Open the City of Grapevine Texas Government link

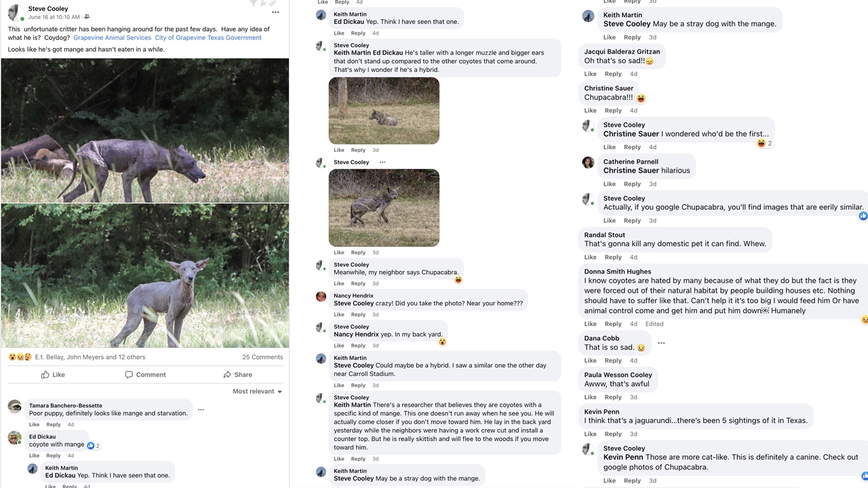tap(208, 37)
